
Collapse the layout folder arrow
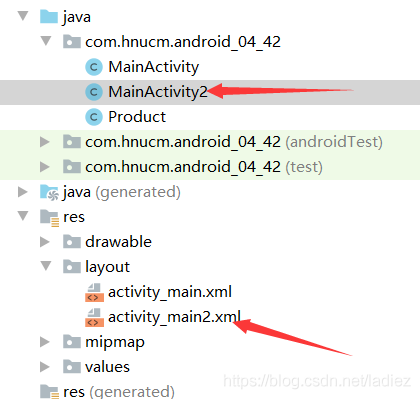click(x=46, y=266)
